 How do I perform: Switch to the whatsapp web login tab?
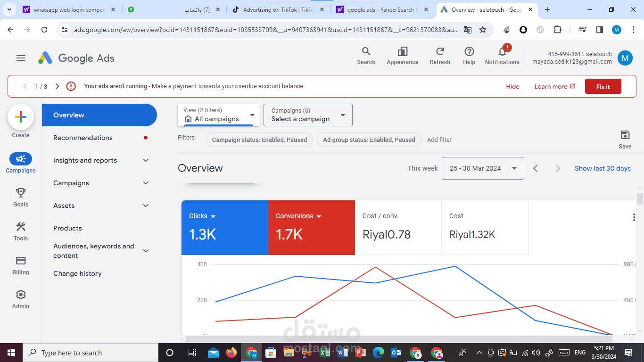tap(70, 9)
